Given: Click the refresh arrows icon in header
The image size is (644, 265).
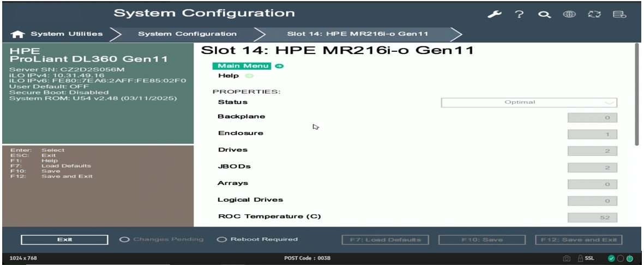Looking at the screenshot, I should [594, 14].
